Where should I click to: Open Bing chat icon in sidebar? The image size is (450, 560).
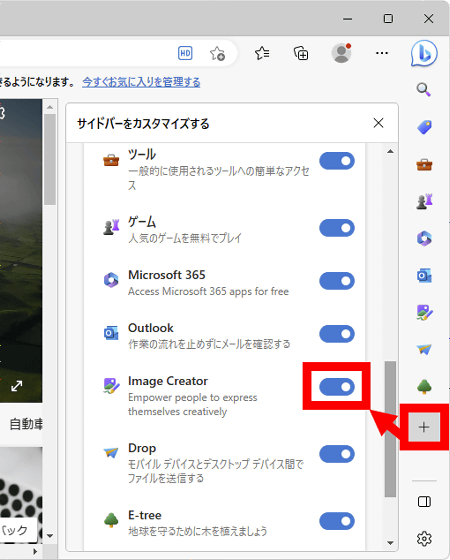tap(424, 54)
